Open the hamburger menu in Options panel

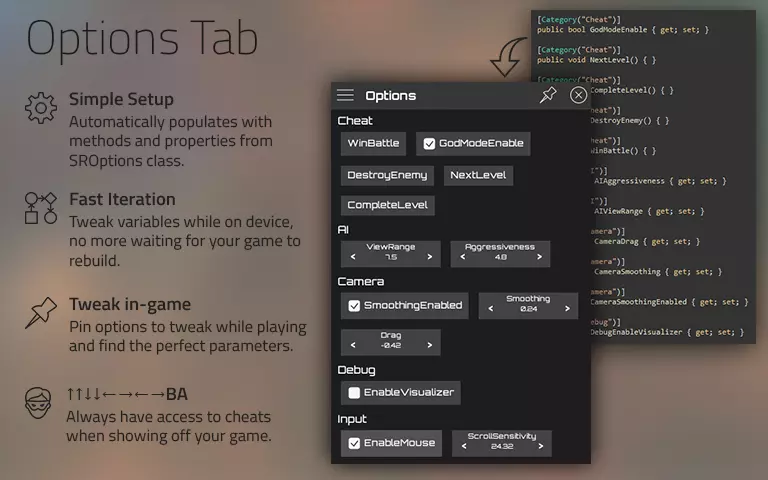pos(345,95)
